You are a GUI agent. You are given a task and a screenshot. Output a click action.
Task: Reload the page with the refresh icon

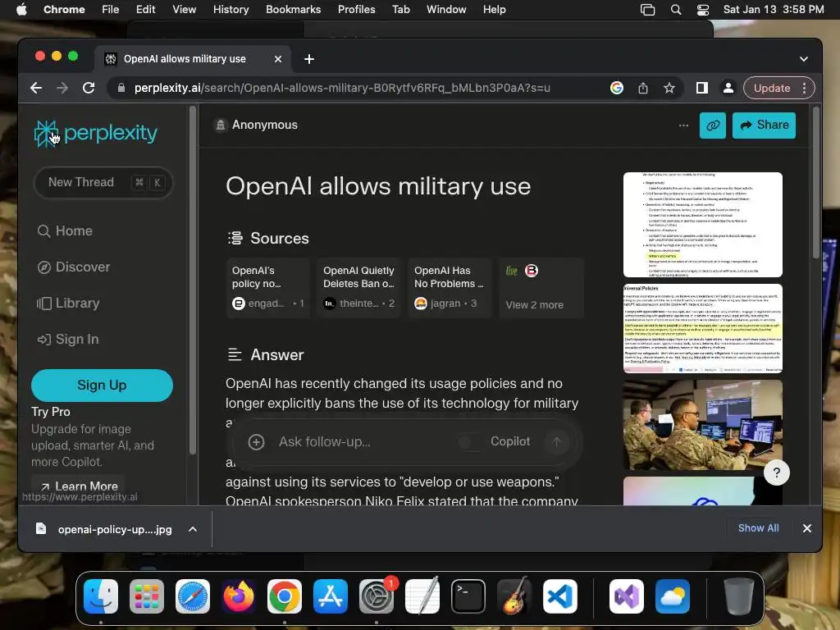point(89,88)
